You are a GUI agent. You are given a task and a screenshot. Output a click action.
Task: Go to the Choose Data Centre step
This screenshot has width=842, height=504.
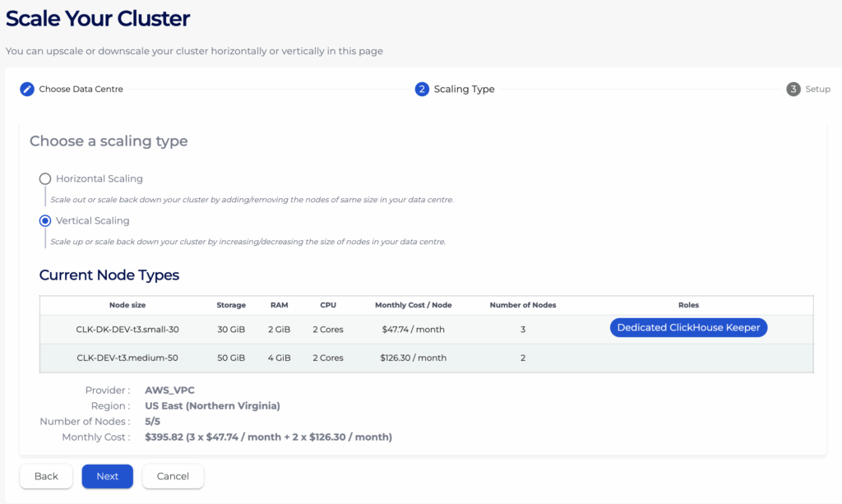pos(81,89)
